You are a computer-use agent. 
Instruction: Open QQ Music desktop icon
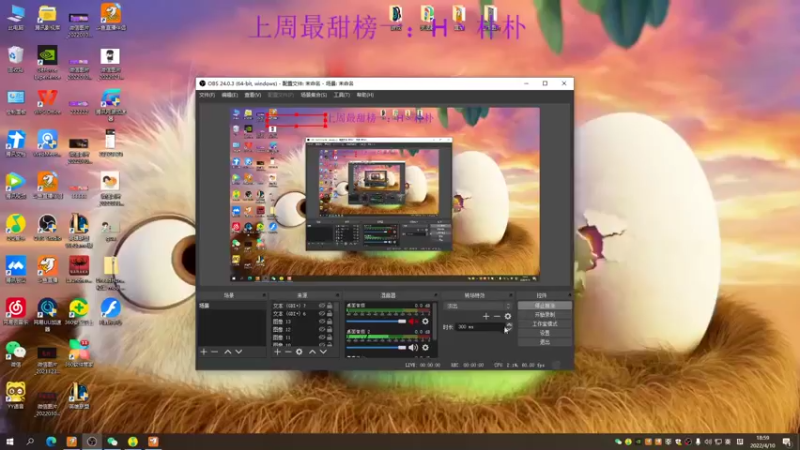tap(16, 227)
